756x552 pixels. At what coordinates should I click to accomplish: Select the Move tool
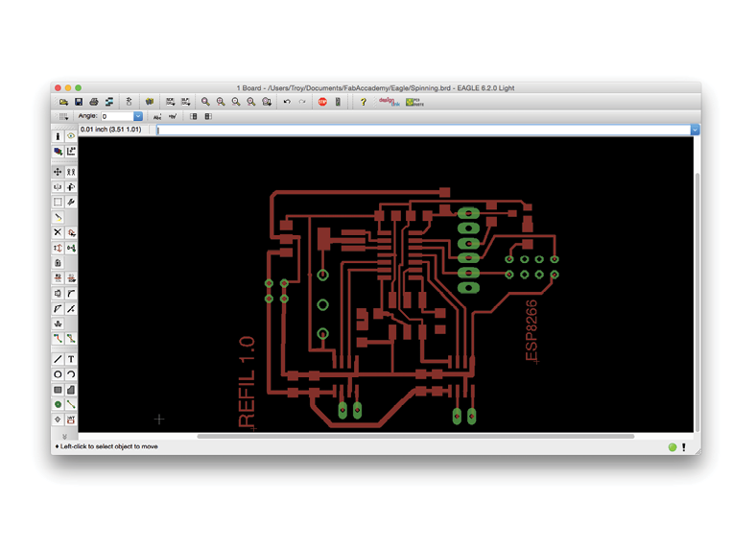coord(58,172)
